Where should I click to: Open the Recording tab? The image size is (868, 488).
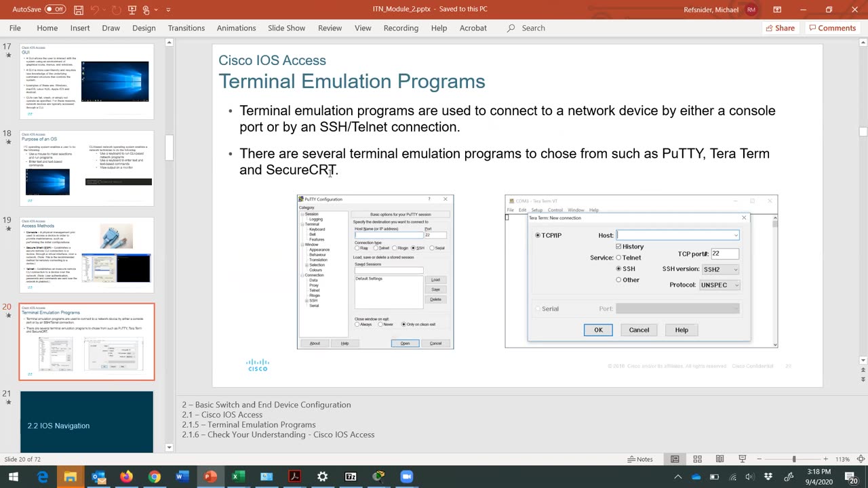tap(401, 28)
